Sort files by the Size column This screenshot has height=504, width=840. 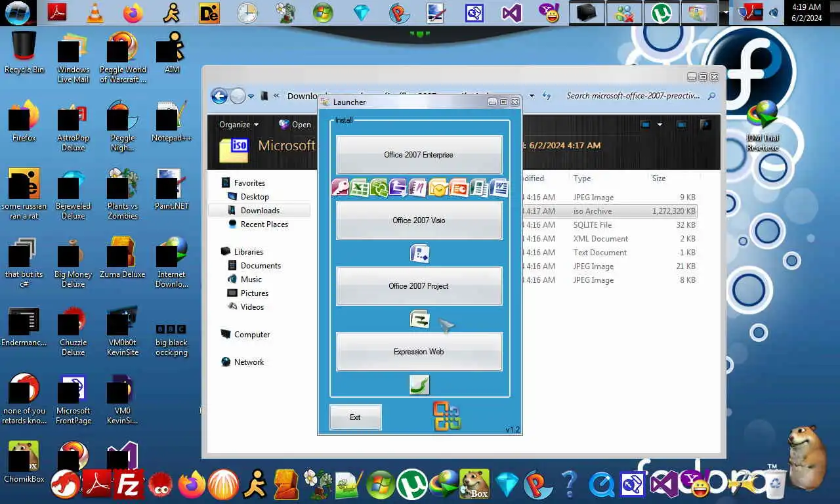tap(673, 178)
